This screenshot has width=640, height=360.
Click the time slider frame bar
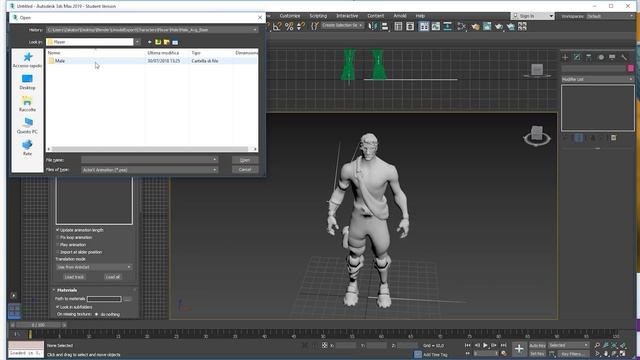(38, 325)
